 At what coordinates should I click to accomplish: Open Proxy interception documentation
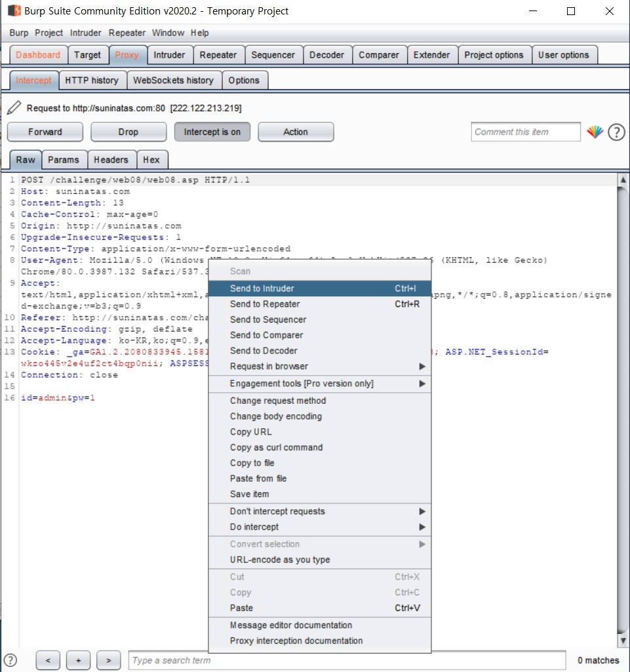point(320,641)
